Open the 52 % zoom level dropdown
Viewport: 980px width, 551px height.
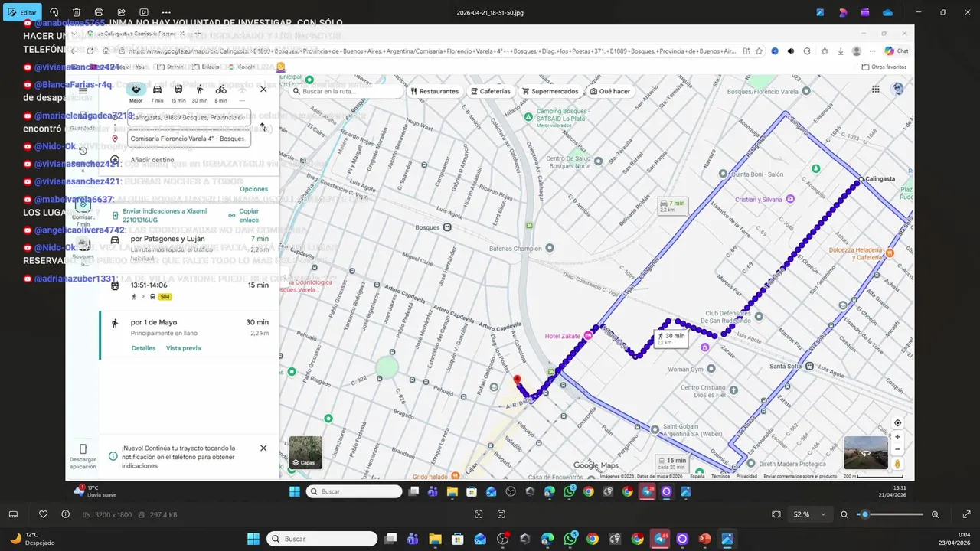(811, 514)
